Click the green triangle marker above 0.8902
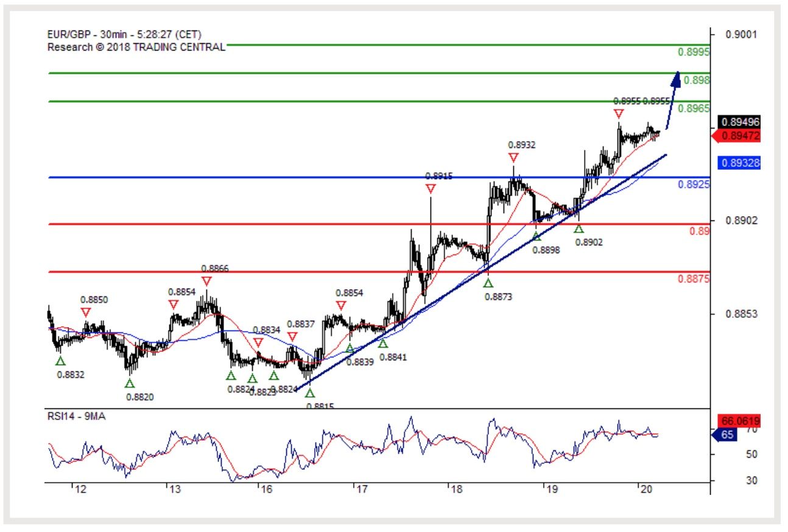Screen dimensions: 788x532 pyautogui.click(x=579, y=229)
